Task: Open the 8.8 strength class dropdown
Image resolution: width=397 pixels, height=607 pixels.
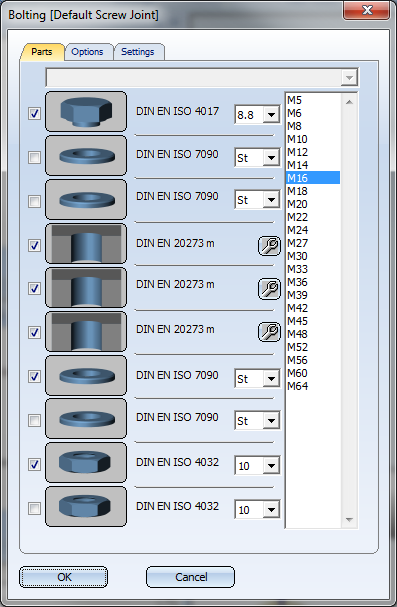Action: 271,115
